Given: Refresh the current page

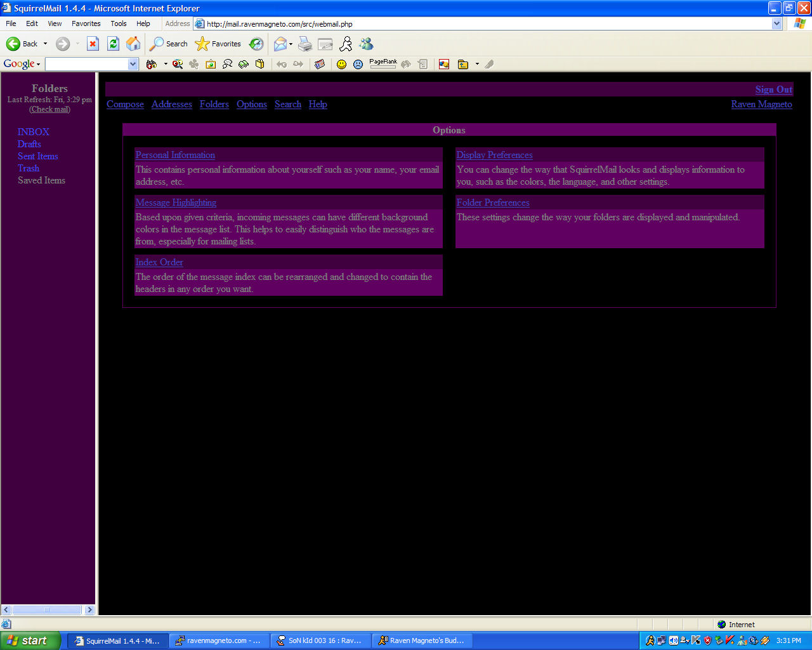Looking at the screenshot, I should 113,44.
